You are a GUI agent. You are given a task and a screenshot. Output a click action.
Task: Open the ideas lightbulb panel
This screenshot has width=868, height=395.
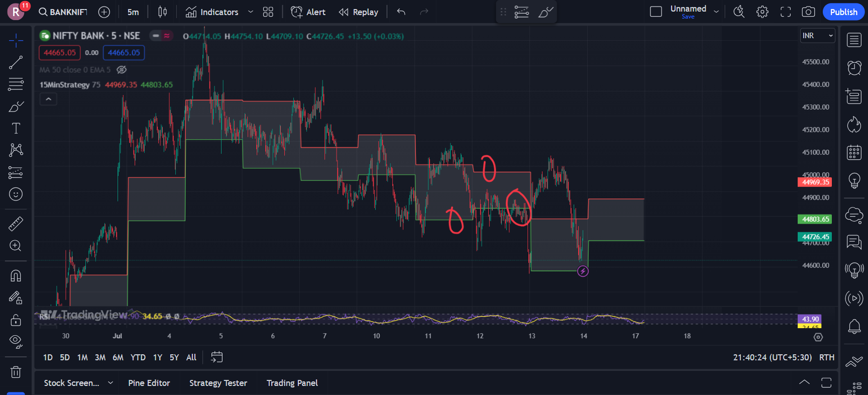tap(854, 180)
